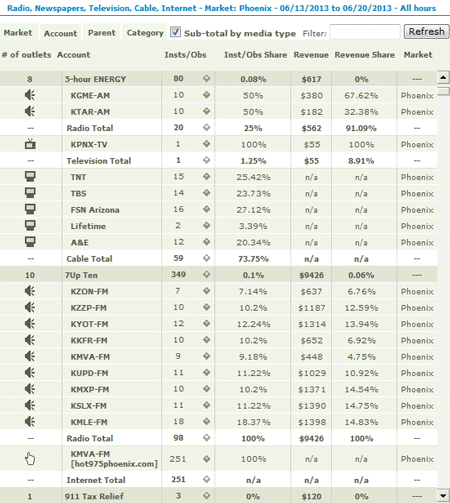Open the Parent tab
450x503 pixels.
[x=102, y=33]
